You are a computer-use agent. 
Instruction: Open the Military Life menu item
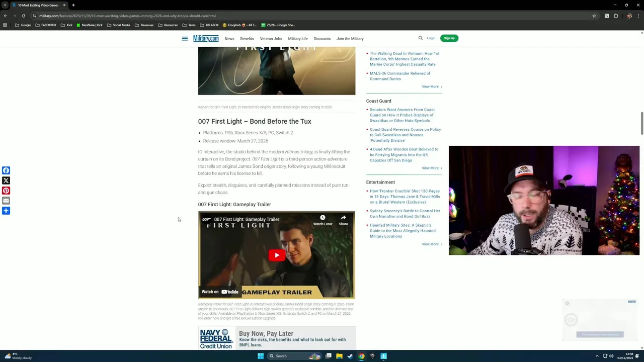point(298,39)
